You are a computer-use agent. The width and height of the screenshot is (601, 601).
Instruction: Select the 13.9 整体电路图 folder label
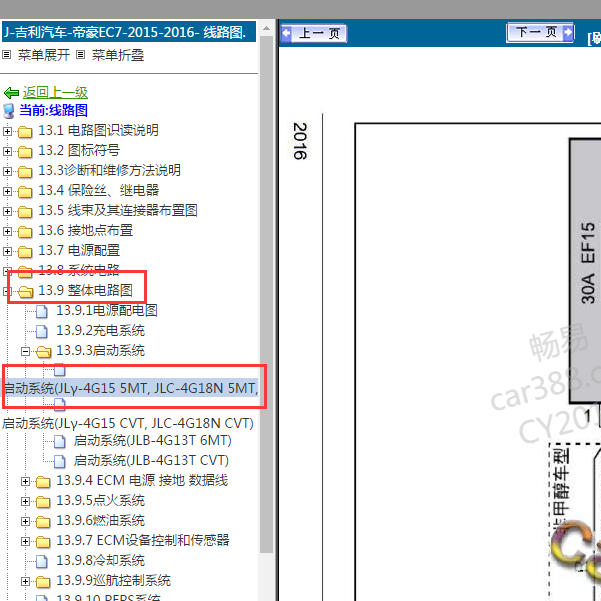[x=85, y=291]
